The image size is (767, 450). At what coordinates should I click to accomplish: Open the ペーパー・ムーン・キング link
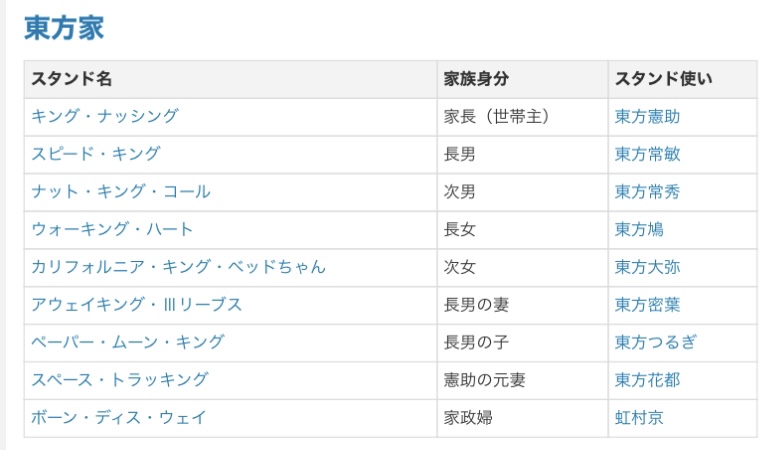(128, 342)
